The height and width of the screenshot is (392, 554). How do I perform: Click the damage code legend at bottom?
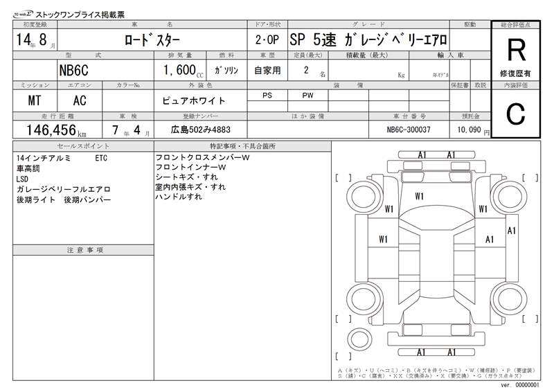(436, 373)
